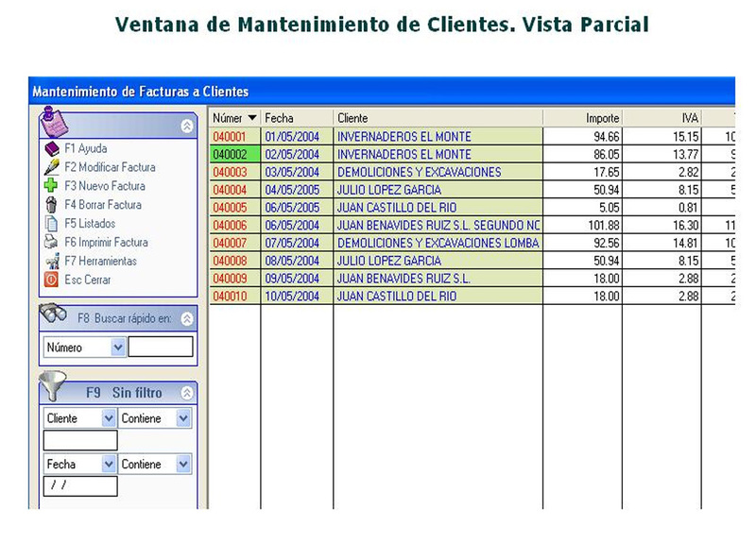Open the Cliente filter field dropdown

pyautogui.click(x=109, y=418)
